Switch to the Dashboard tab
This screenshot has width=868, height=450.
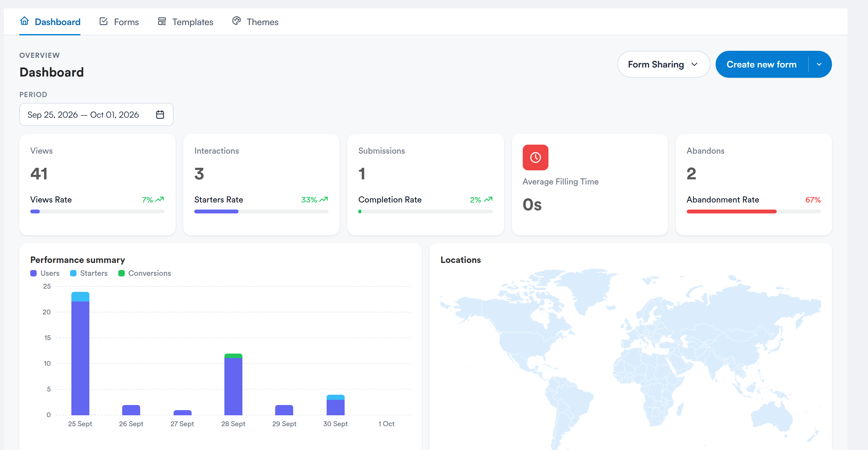[x=50, y=22]
